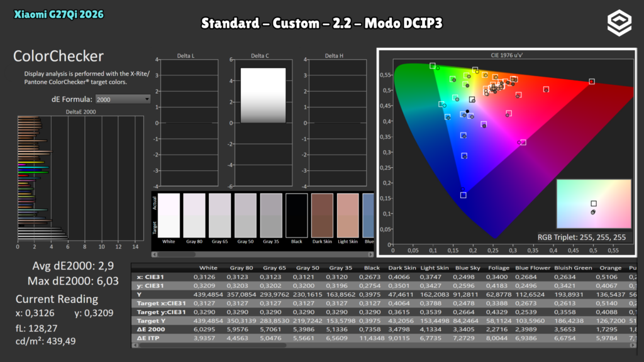Viewport: 644px width, 362px height.
Task: Click the Avg dE2000: 2,9 readout
Action: (73, 266)
